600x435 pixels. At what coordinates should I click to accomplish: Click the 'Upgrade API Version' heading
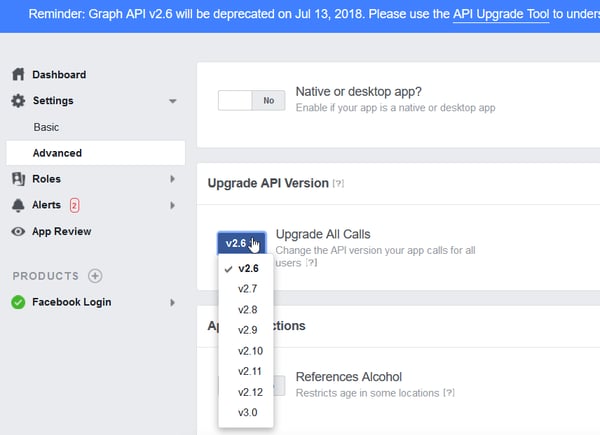point(268,183)
